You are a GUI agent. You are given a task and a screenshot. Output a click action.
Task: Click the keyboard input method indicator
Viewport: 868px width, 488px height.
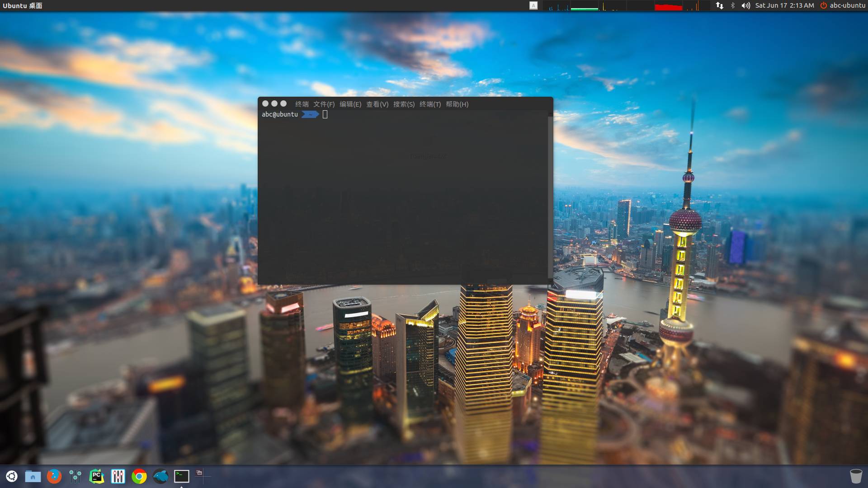(x=533, y=5)
